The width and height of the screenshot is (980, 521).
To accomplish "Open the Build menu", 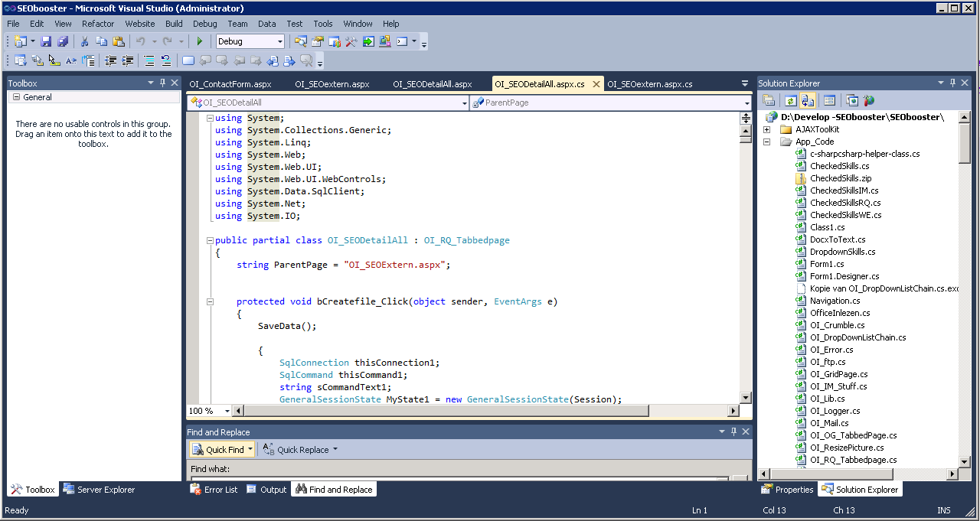I will (x=174, y=24).
